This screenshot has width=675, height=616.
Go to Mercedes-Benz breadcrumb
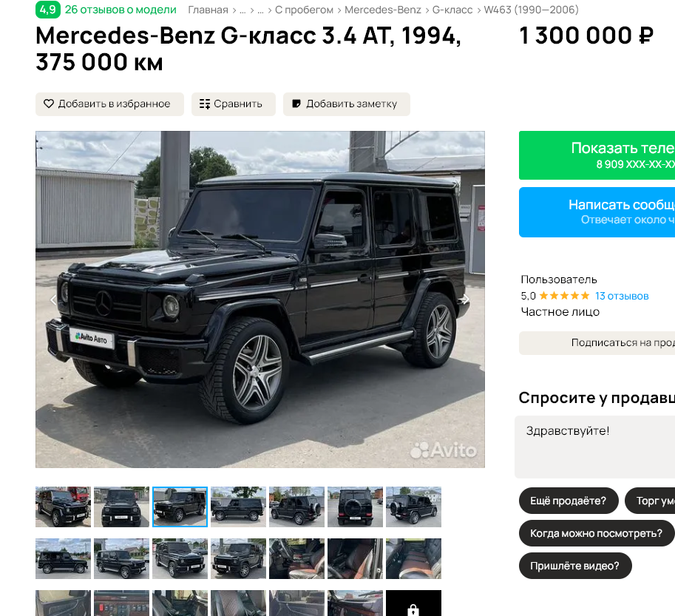pos(383,10)
